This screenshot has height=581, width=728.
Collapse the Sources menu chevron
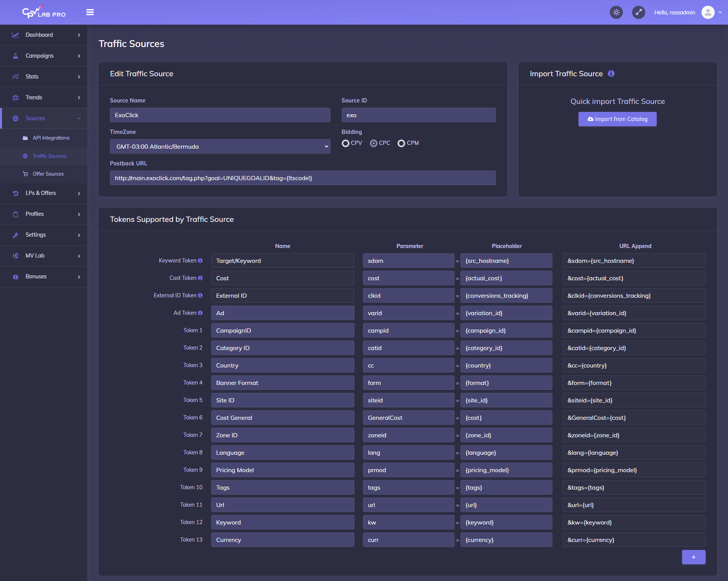79,118
